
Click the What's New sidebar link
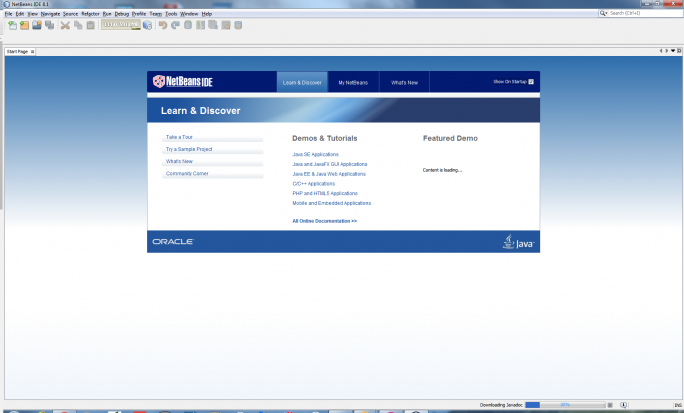[179, 161]
